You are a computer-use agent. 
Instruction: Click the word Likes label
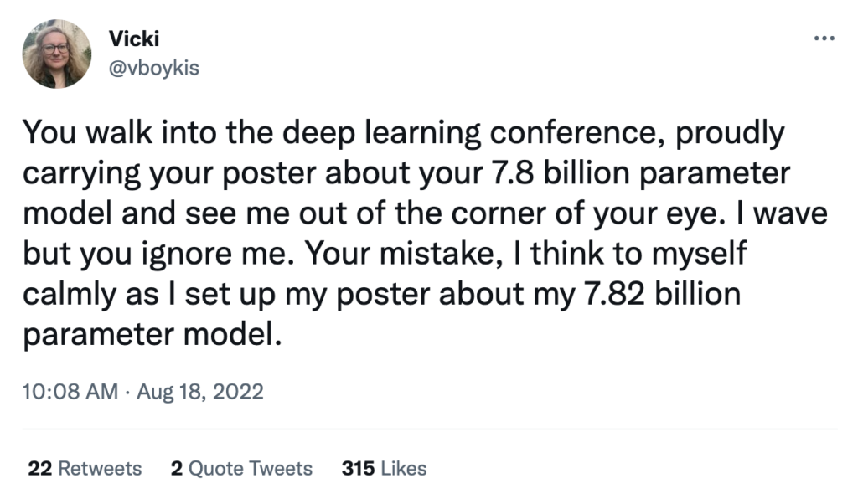tap(404, 469)
